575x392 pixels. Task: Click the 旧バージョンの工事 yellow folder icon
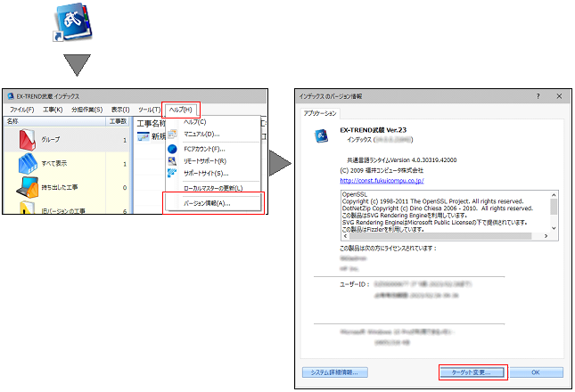28,208
